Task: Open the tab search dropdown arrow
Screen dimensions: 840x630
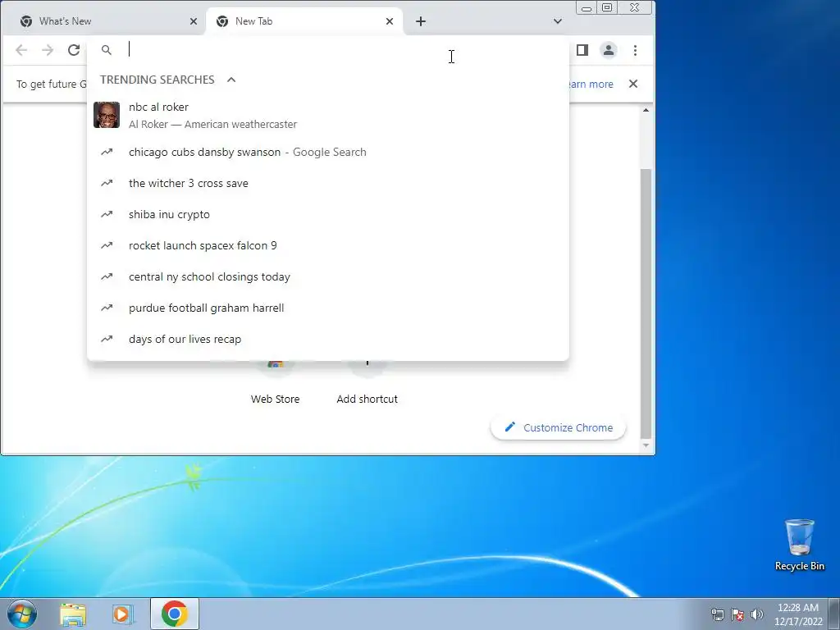Action: coord(558,21)
